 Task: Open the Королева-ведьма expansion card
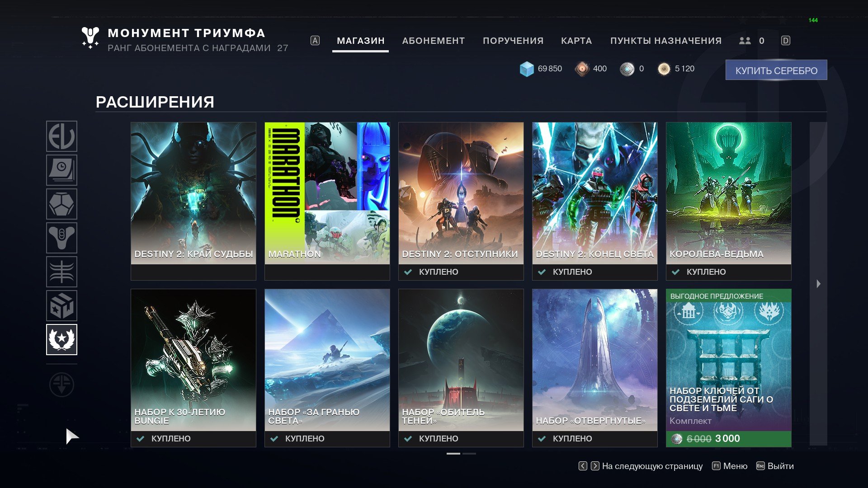(x=729, y=201)
